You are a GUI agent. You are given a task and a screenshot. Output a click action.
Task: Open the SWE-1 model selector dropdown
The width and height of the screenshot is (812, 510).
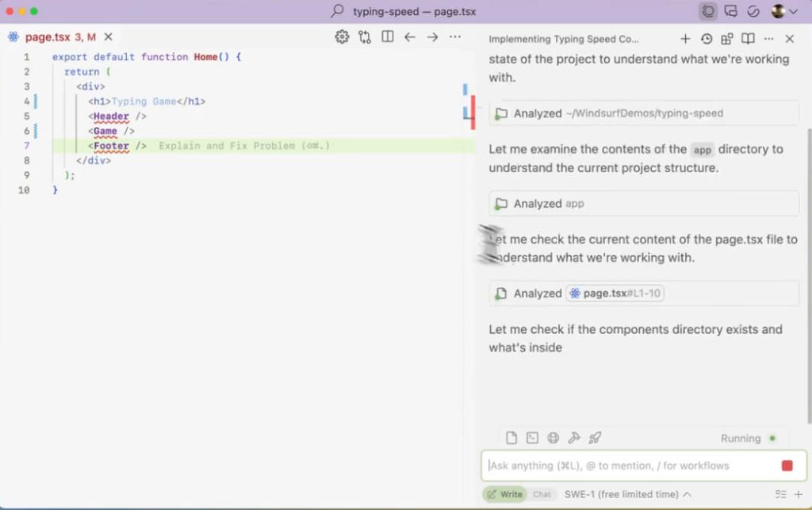(x=627, y=494)
